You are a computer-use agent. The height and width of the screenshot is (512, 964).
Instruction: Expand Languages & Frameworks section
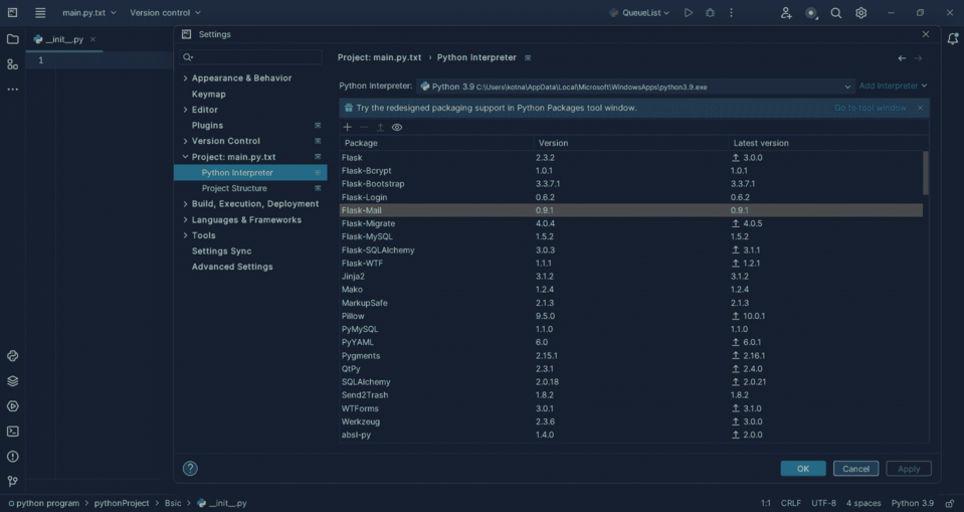185,219
